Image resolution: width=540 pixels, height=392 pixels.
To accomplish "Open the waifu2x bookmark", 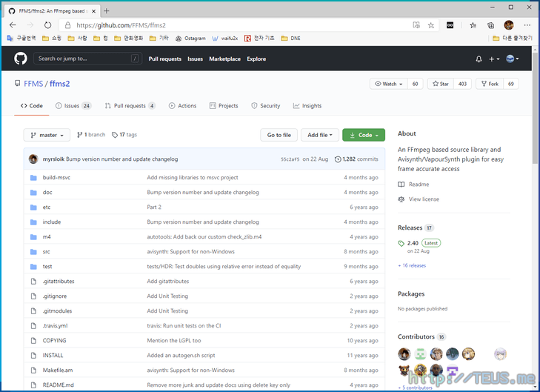I will pos(225,39).
